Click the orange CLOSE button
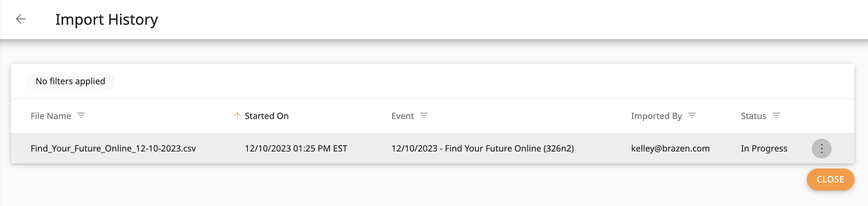Image resolution: width=868 pixels, height=206 pixels. point(830,179)
